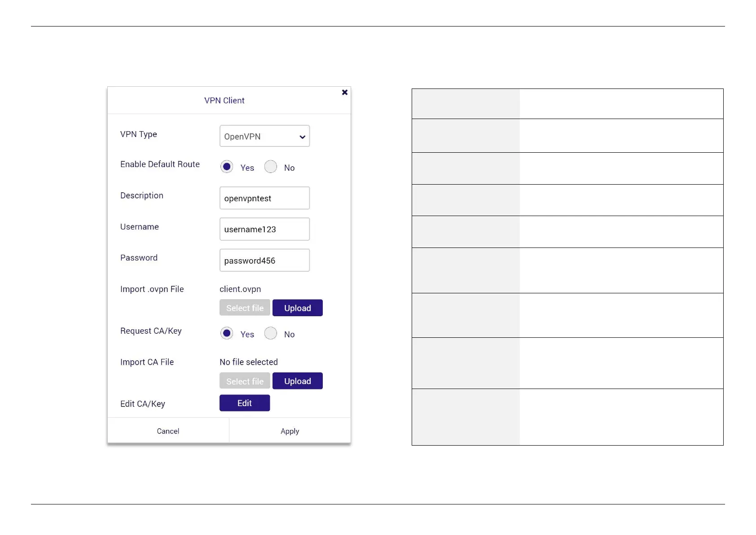The image size is (756, 535).
Task: Click the Request CA/Key label
Action: point(151,331)
